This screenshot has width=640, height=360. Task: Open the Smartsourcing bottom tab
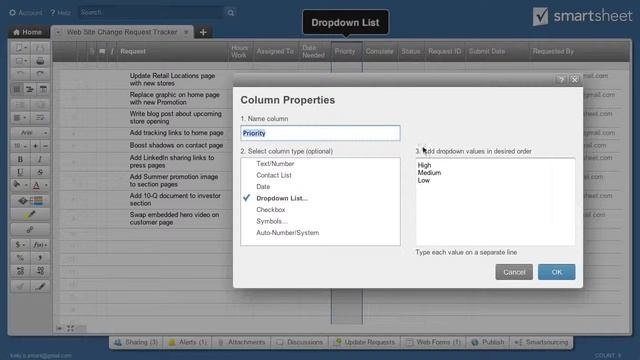pyautogui.click(x=541, y=342)
